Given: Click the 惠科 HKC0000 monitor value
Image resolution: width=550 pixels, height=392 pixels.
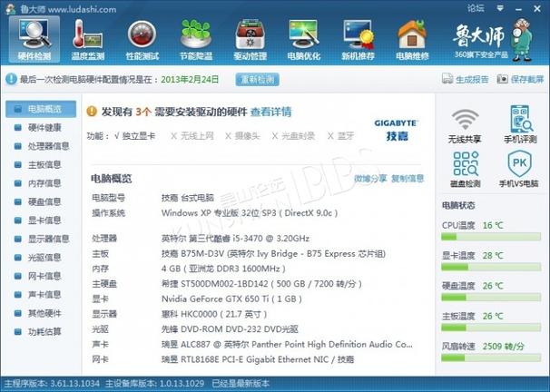Looking at the screenshot, I should pos(214,314).
